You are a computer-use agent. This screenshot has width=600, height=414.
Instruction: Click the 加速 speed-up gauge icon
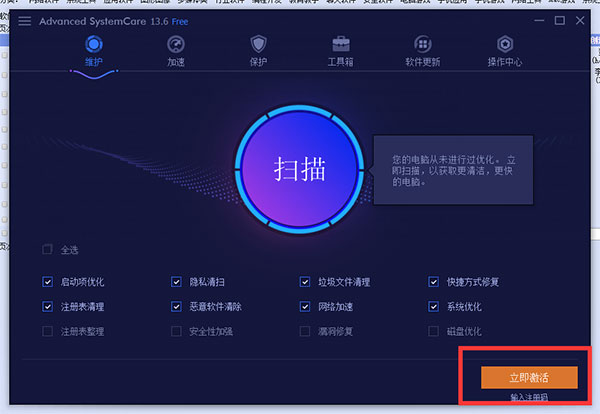point(176,44)
